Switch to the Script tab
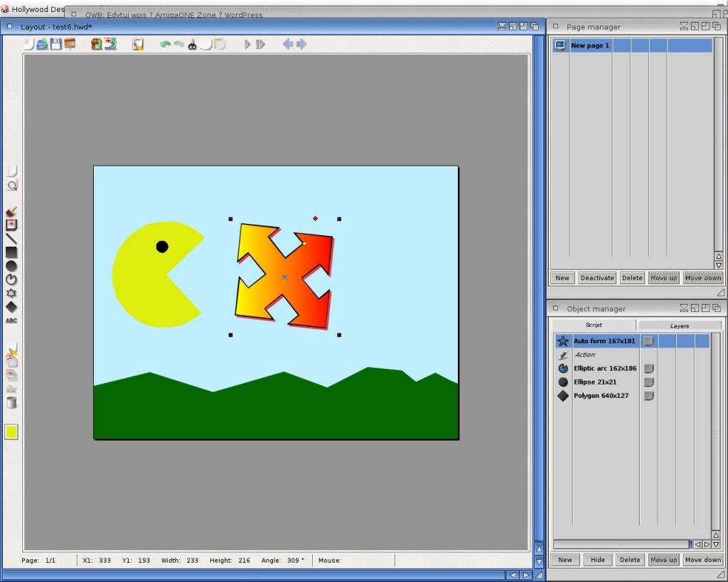This screenshot has height=582, width=728. click(594, 325)
